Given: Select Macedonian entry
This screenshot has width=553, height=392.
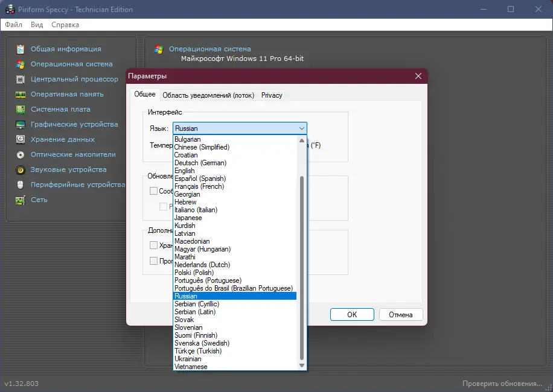Looking at the screenshot, I should pos(235,241).
